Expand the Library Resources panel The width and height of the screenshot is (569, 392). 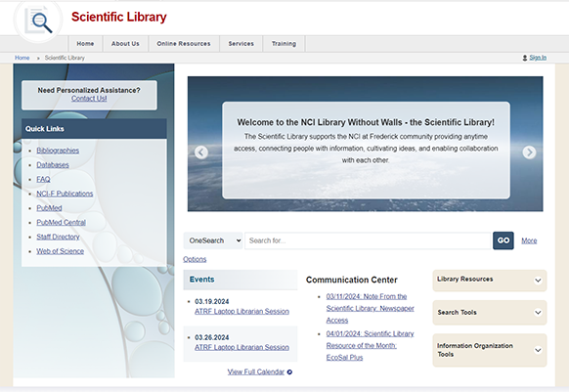[x=490, y=281]
